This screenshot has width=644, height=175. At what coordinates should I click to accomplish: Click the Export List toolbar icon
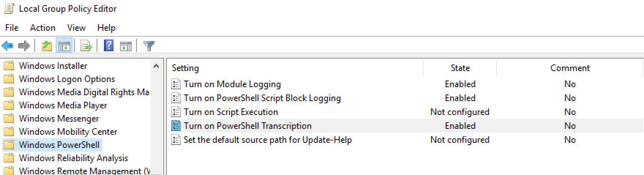point(86,46)
